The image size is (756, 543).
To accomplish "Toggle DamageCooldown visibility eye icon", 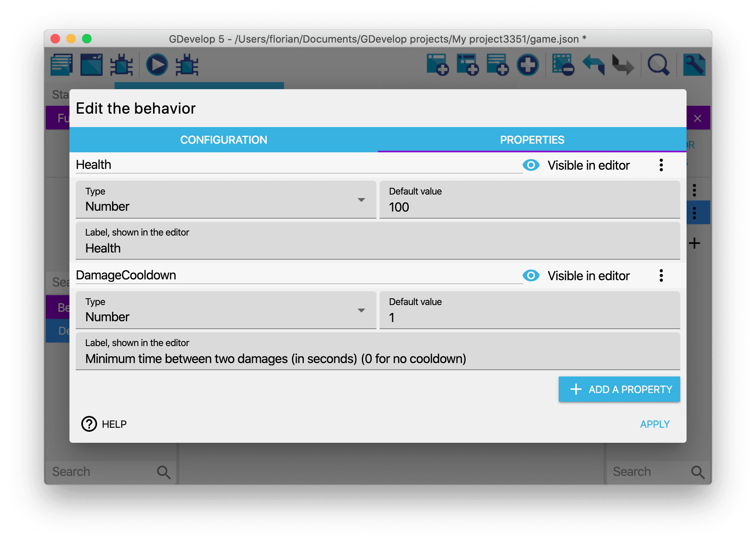I will [531, 275].
